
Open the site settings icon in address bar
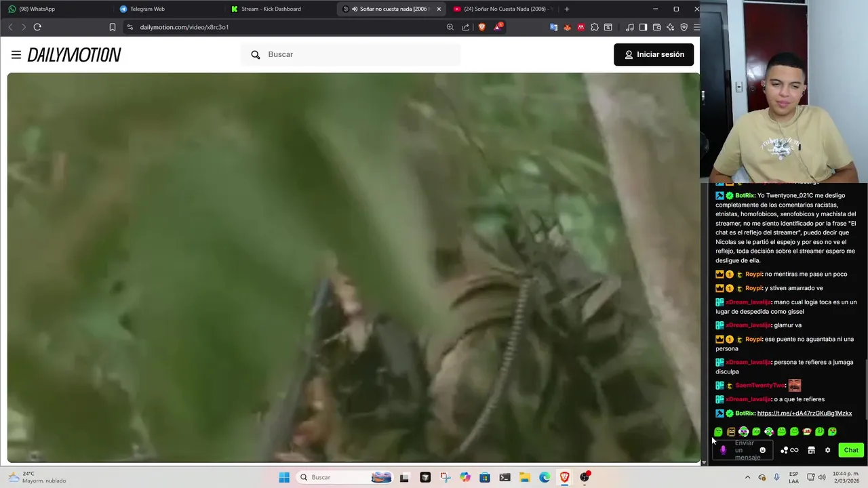130,27
